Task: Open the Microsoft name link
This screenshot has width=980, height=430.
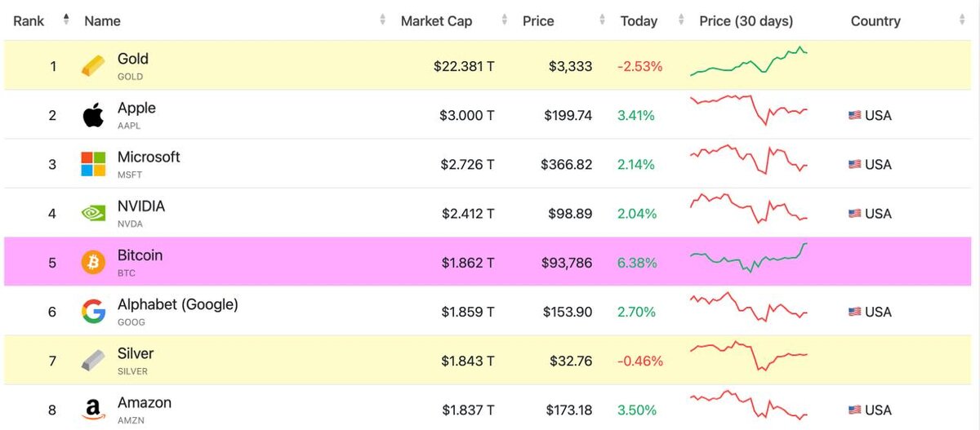Action: point(149,157)
